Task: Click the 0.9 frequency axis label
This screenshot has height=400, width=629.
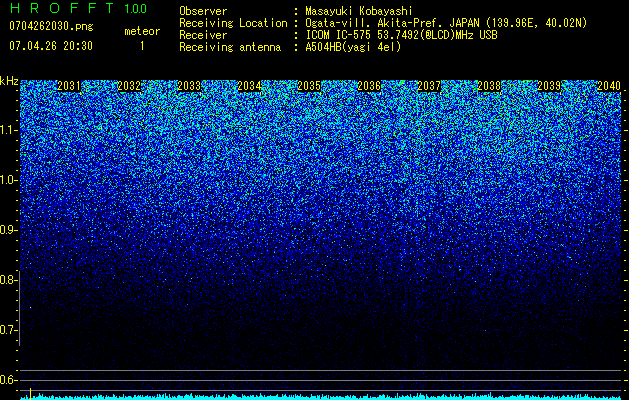Action: tap(8, 230)
